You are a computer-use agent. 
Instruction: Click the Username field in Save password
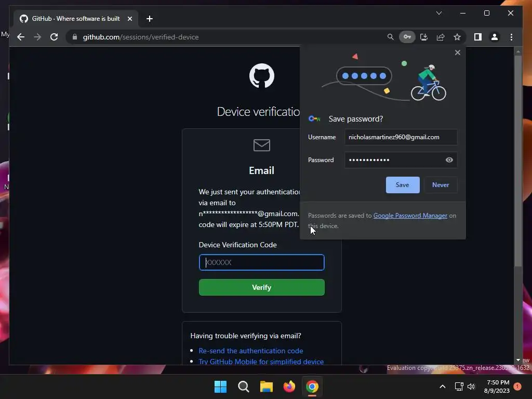(x=401, y=137)
